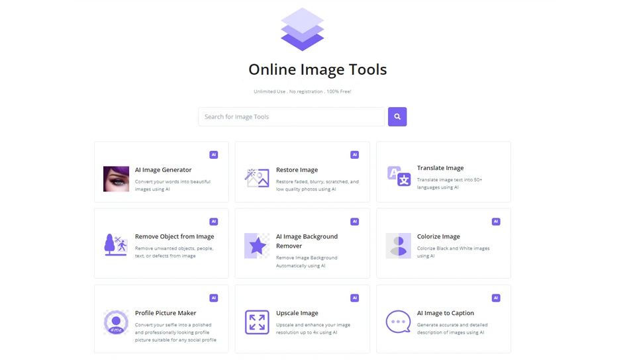Focus the Search for Image Tools field
The height and width of the screenshot is (364, 629).
pos(291,116)
